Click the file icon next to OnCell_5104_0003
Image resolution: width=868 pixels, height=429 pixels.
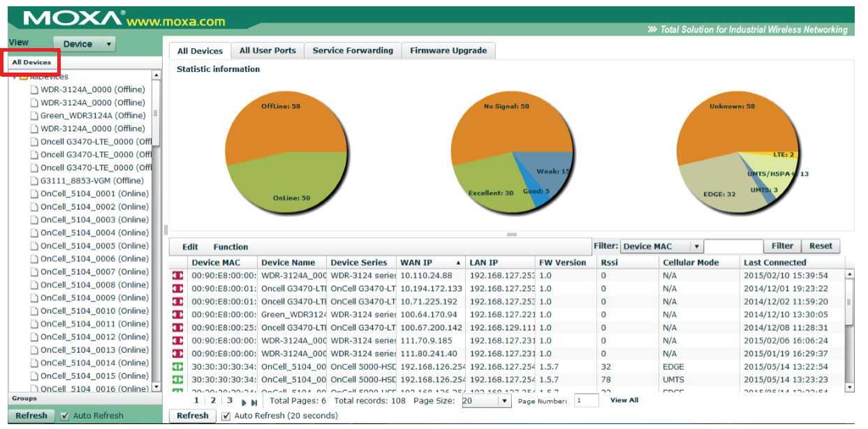tap(34, 220)
